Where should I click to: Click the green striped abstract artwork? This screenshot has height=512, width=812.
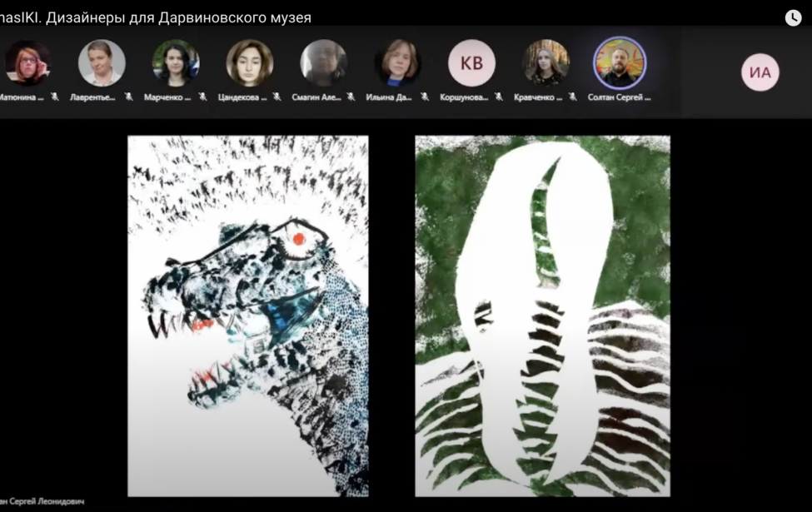point(542,316)
